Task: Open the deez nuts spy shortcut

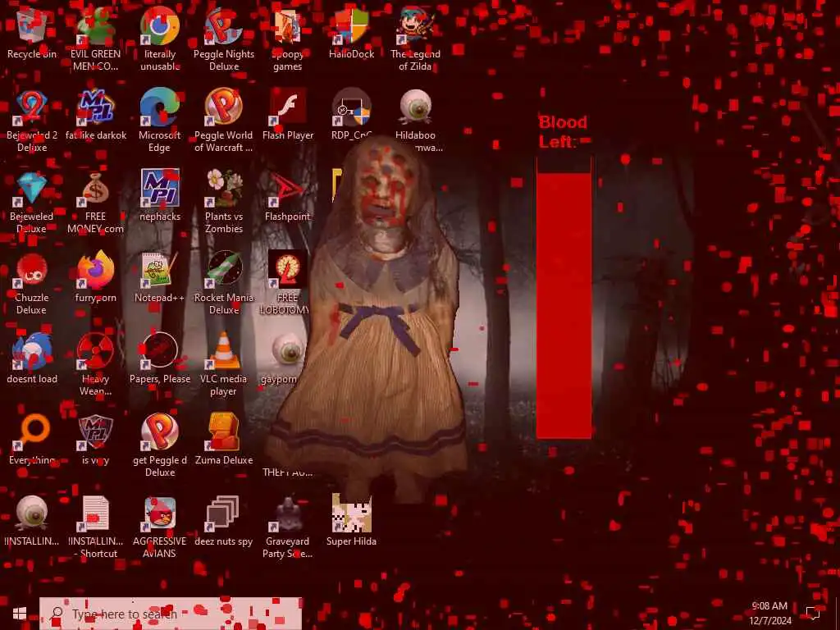Action: pyautogui.click(x=223, y=514)
